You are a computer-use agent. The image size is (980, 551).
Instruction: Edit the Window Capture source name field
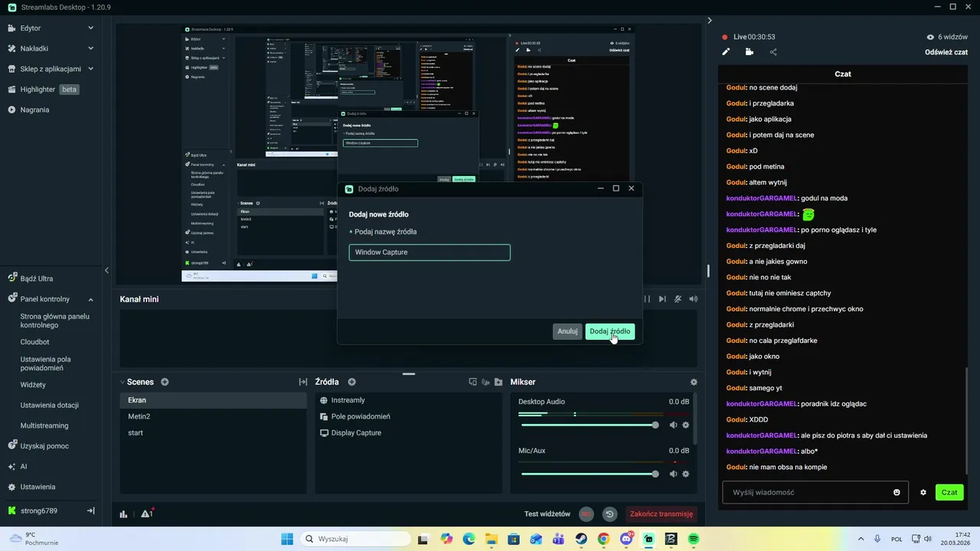430,253
